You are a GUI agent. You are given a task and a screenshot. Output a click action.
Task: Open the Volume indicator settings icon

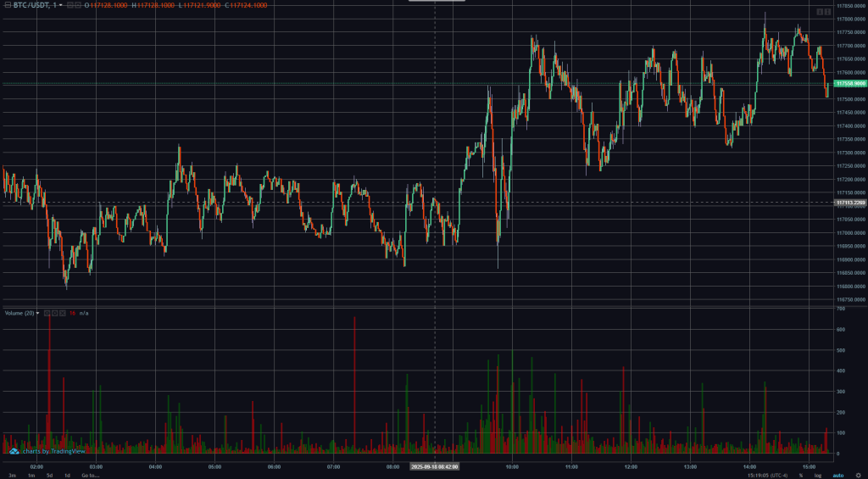point(53,313)
